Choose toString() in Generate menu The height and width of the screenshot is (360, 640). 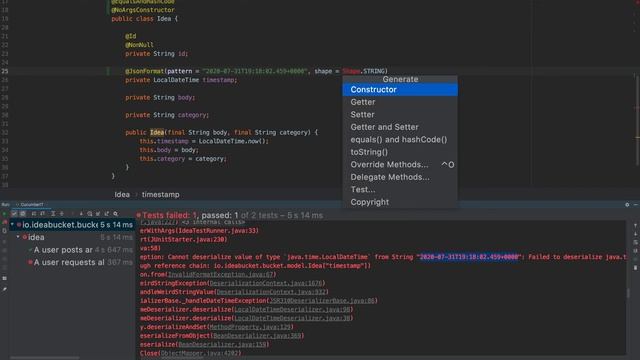pos(400,152)
